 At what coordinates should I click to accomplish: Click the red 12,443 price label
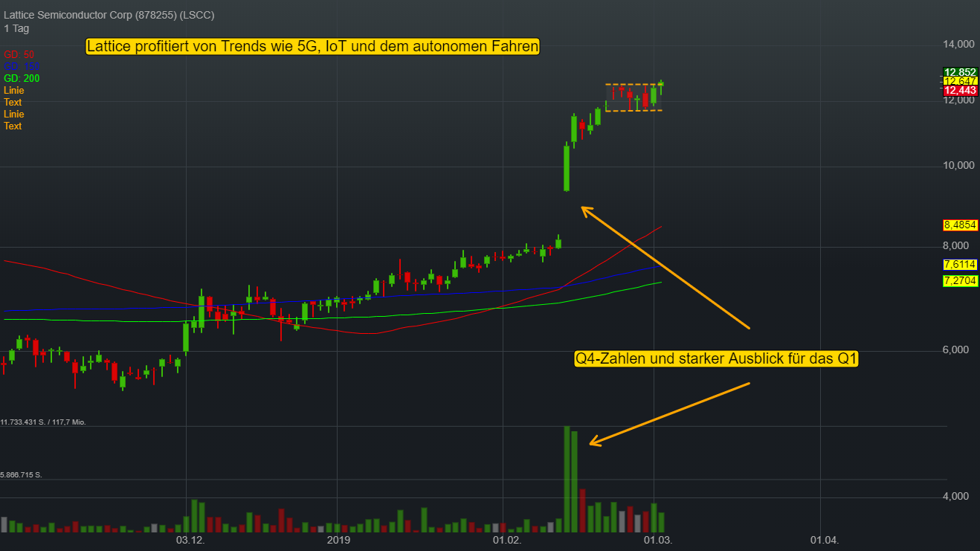[959, 90]
